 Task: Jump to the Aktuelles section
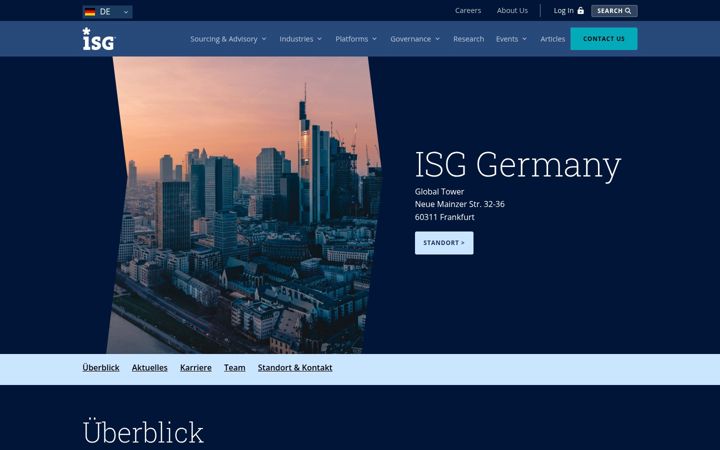[x=150, y=368]
